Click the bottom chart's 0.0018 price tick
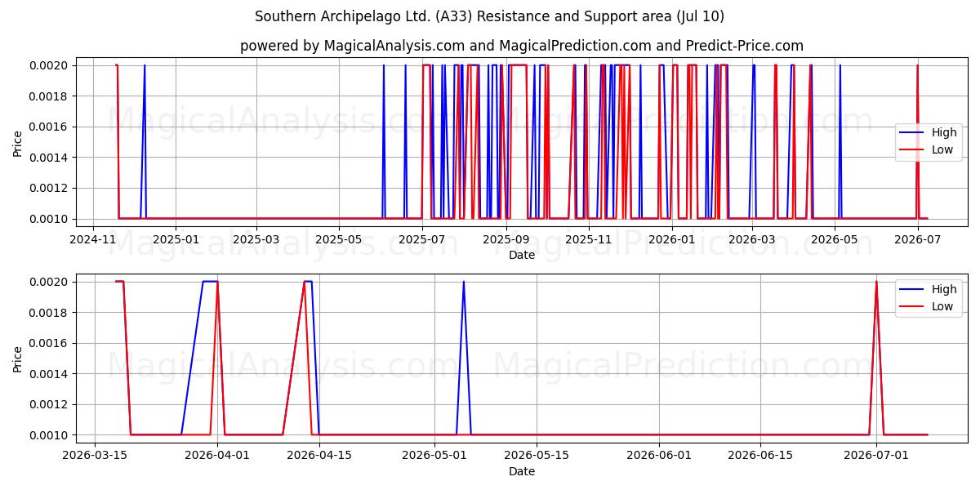 [x=49, y=313]
